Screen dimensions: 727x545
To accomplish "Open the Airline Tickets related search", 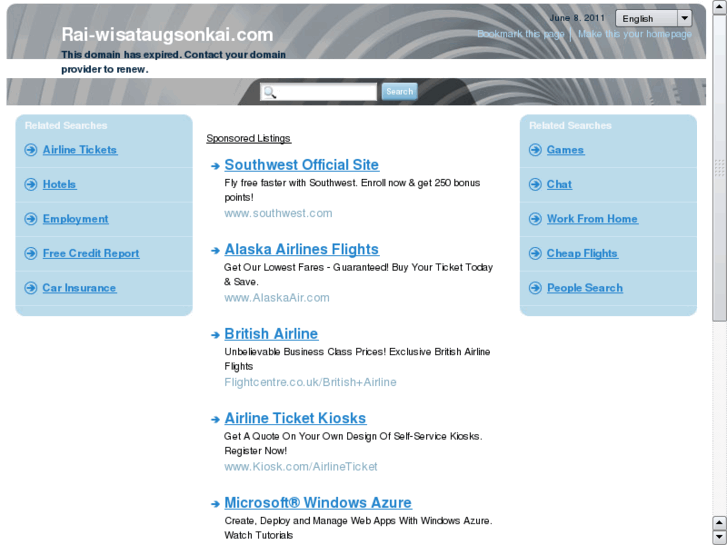I will (x=80, y=150).
